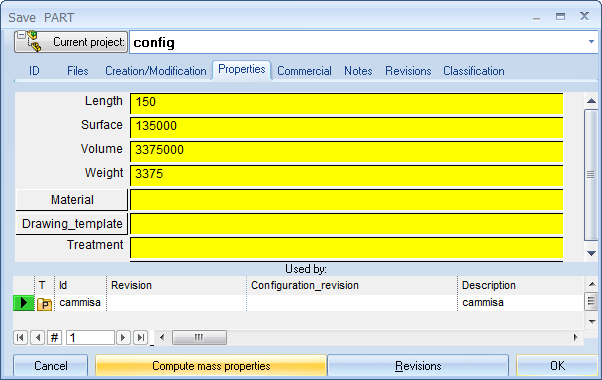Click the Length field showing 150
The height and width of the screenshot is (380, 602).
click(x=347, y=103)
